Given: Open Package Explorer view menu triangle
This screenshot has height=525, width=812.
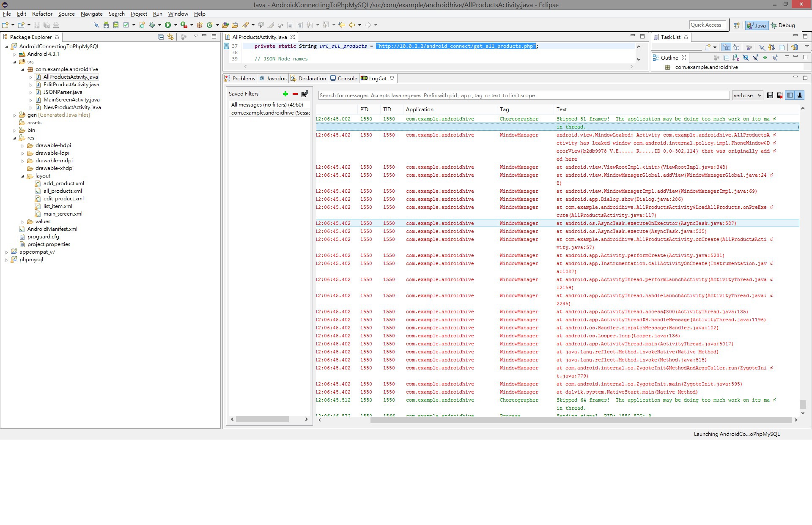Looking at the screenshot, I should [x=196, y=36].
